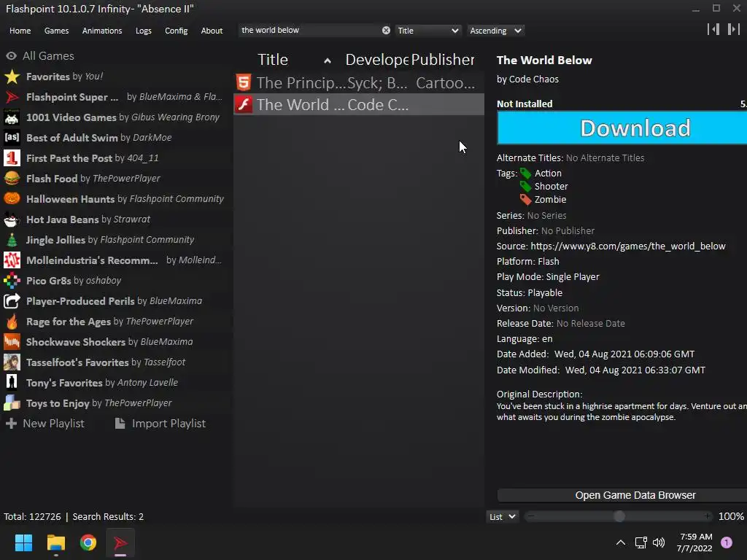This screenshot has height=560, width=747.
Task: Open the About menu
Action: [212, 31]
